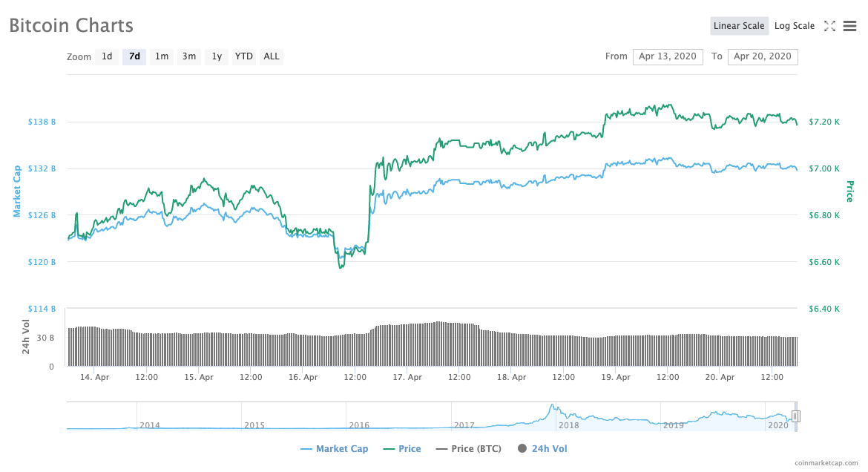Click the Bitcoin Charts title
This screenshot has height=472, width=868.
(71, 25)
